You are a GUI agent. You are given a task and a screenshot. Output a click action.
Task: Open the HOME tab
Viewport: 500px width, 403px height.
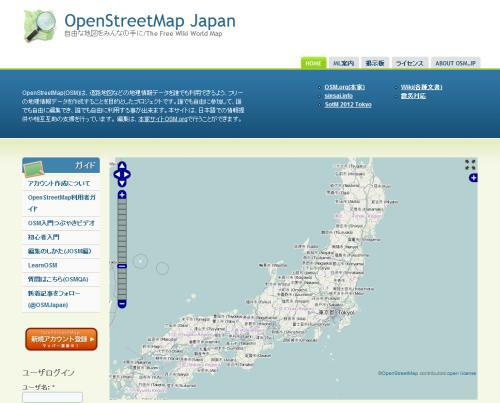pyautogui.click(x=313, y=63)
